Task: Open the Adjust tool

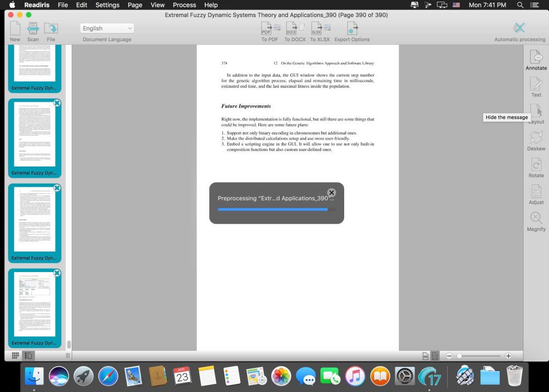Action: tap(536, 191)
